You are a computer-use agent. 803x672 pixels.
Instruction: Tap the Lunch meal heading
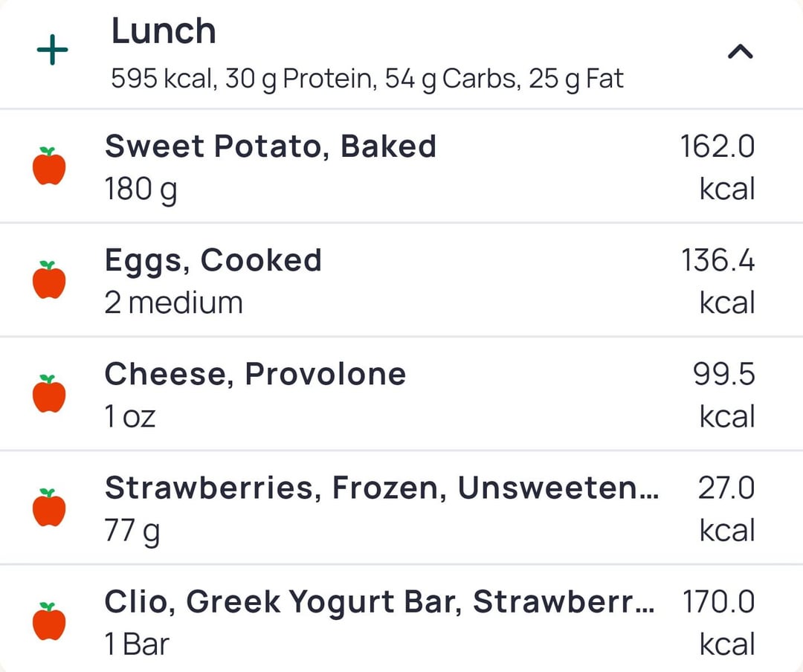(164, 31)
